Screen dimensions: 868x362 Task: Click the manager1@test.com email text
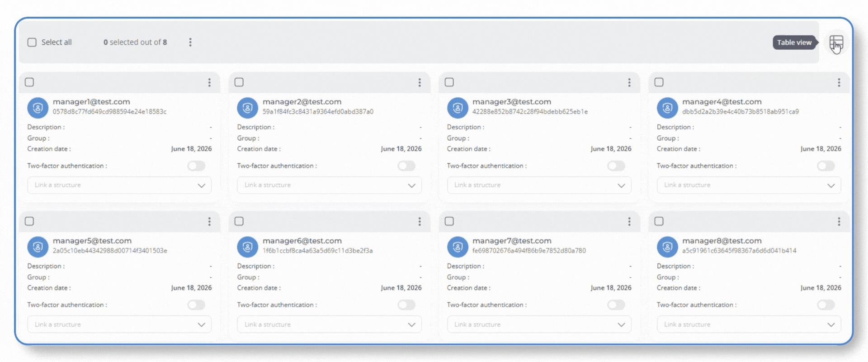coord(91,102)
